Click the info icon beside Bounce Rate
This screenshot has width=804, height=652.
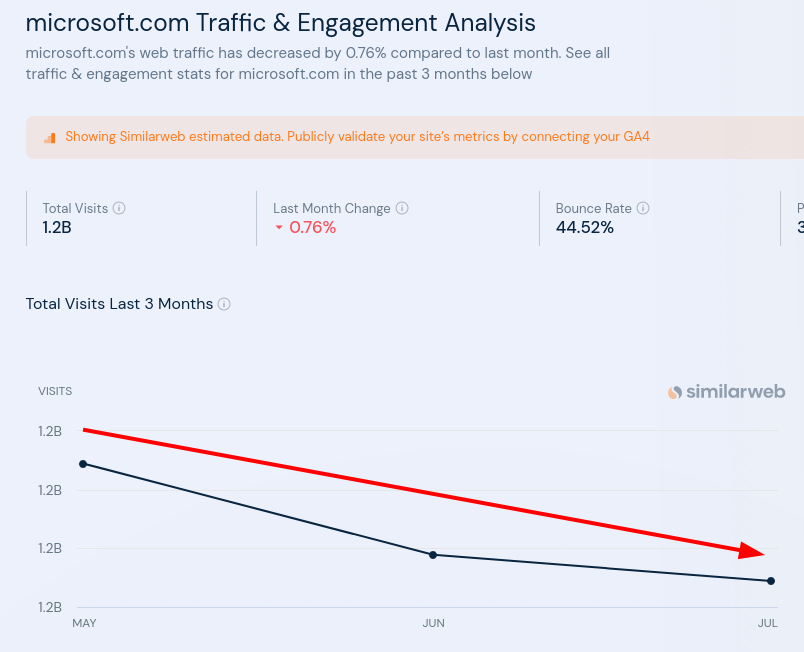tap(643, 209)
